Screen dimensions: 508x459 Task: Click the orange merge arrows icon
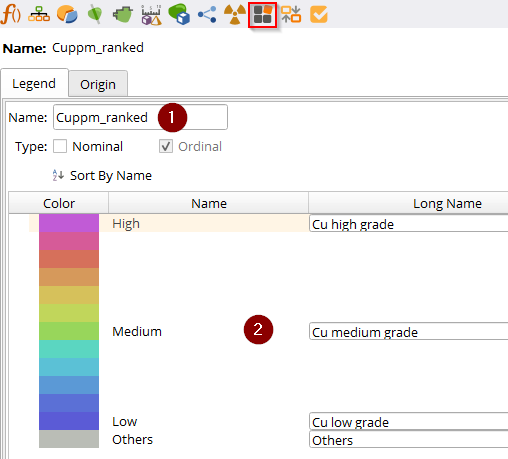pyautogui.click(x=291, y=15)
